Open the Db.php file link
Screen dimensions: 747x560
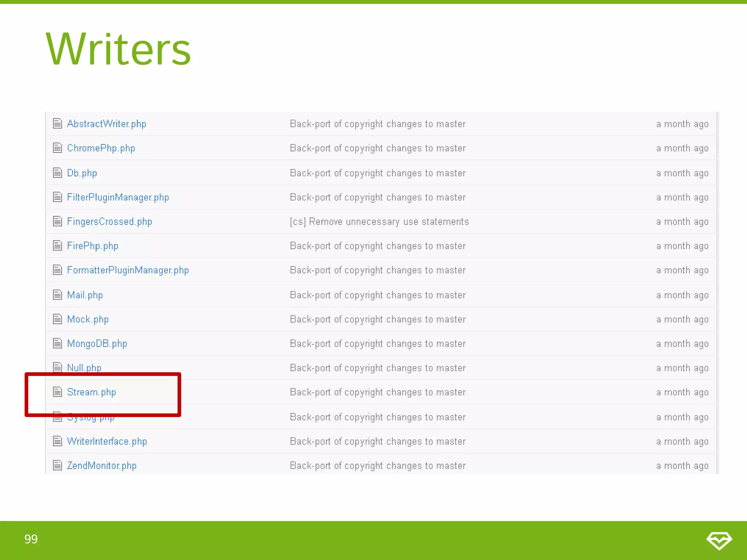pos(82,173)
